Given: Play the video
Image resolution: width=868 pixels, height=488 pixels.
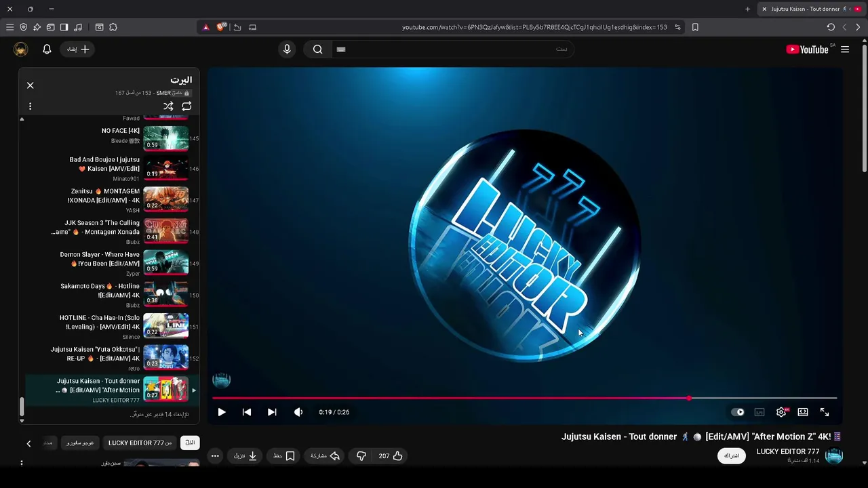Looking at the screenshot, I should 221,412.
